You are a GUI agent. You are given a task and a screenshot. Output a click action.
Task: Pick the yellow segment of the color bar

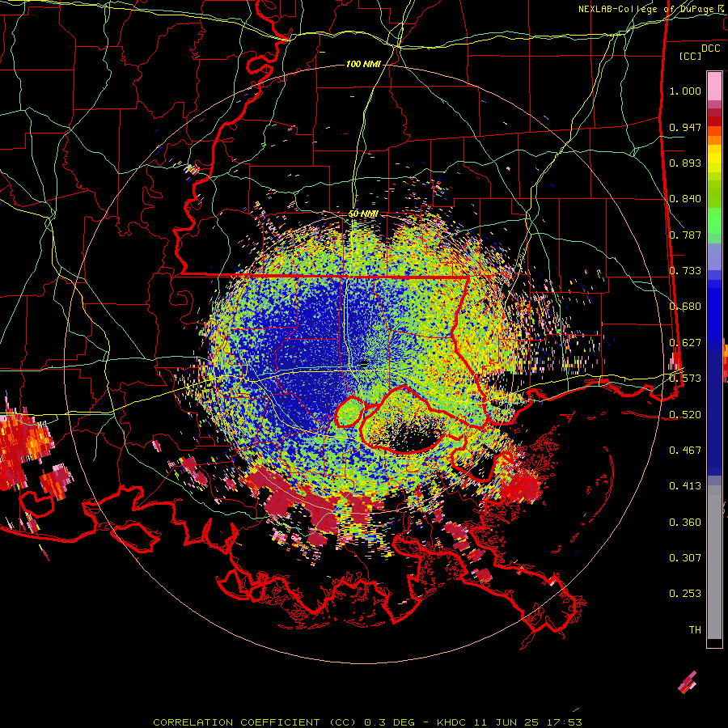tap(714, 159)
